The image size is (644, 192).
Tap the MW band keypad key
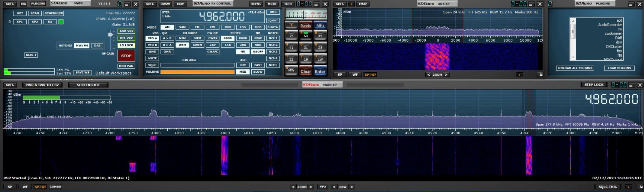291,70
